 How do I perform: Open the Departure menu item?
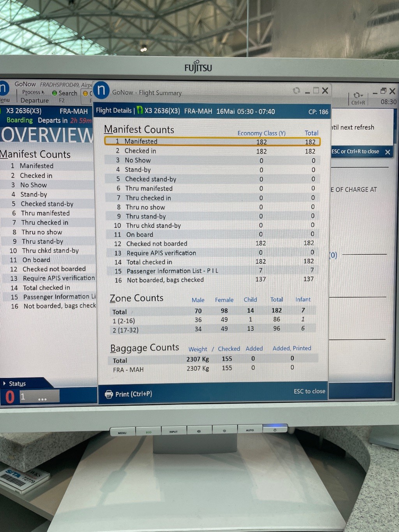[34, 101]
